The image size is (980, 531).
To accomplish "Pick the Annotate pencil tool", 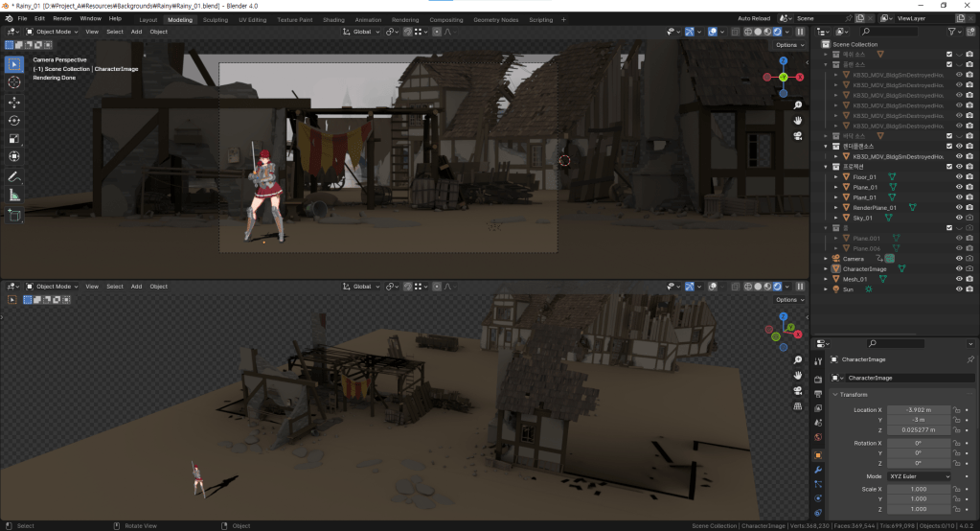I will [14, 177].
